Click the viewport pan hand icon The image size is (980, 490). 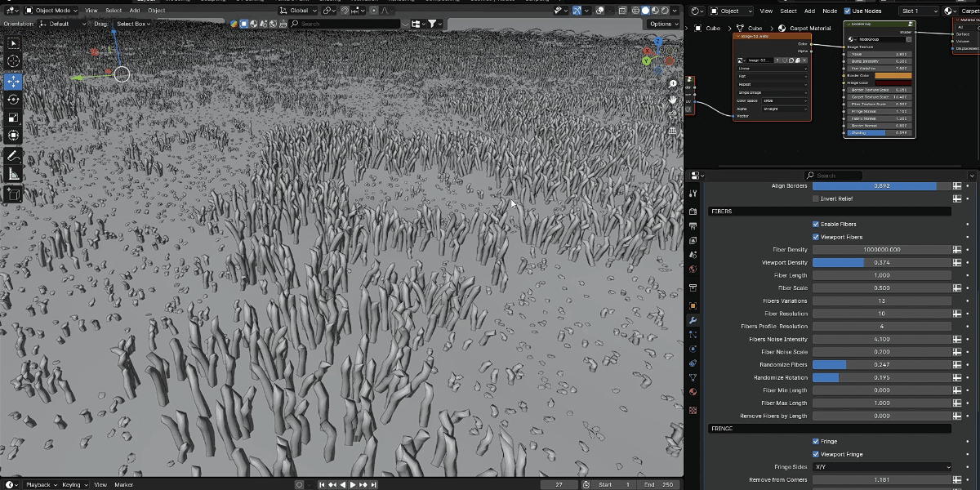coord(673,99)
